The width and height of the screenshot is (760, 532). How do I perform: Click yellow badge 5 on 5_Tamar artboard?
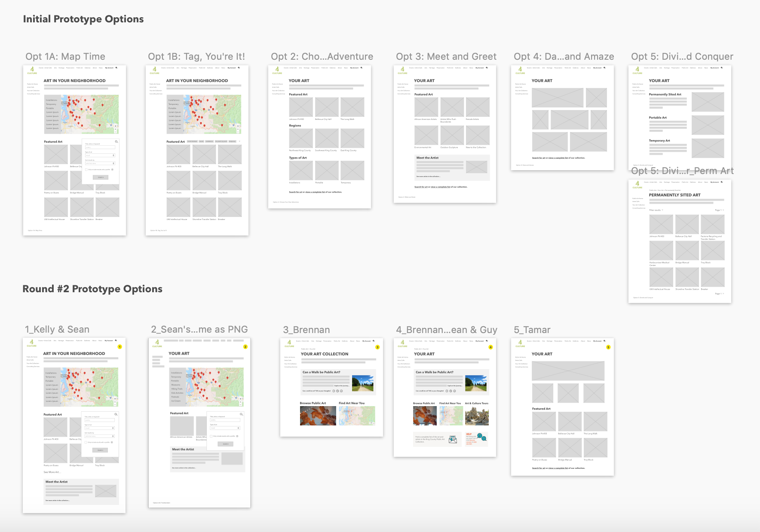pos(608,347)
